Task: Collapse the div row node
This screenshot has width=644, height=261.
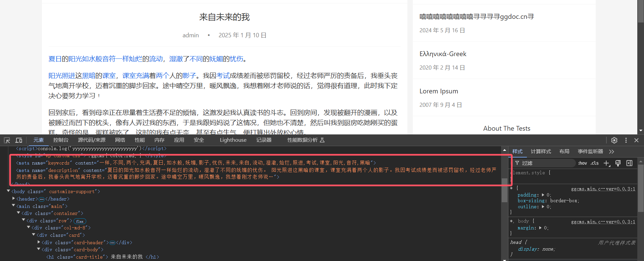Action: point(24,220)
